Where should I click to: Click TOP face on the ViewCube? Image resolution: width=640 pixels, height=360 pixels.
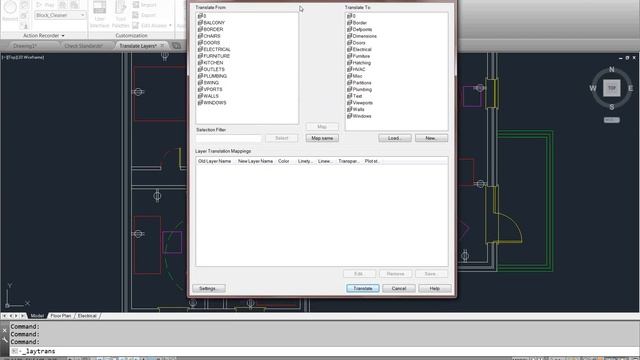click(x=611, y=88)
